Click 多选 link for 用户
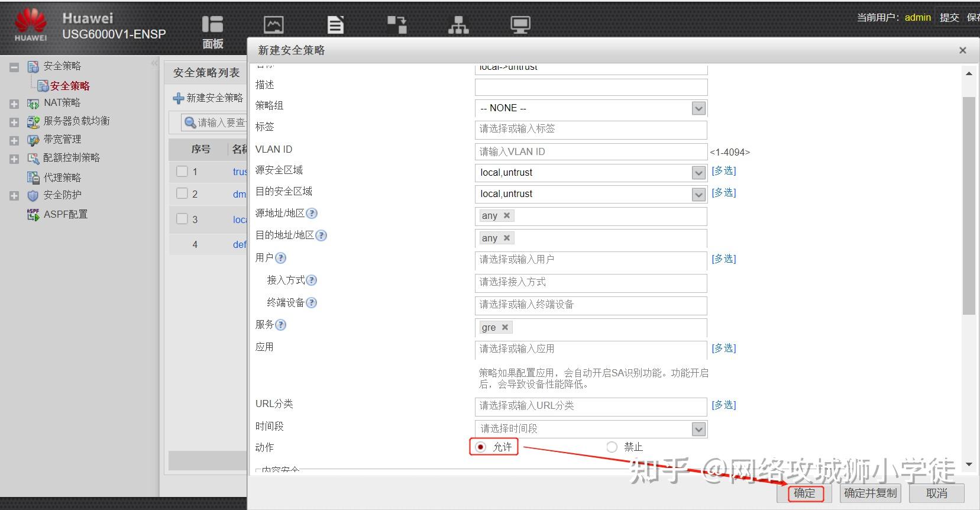 point(724,259)
